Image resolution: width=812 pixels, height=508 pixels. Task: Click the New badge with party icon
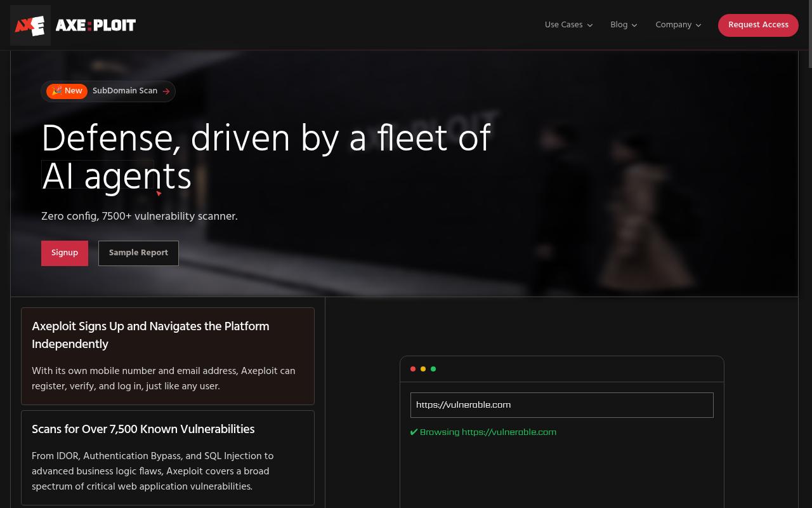pos(67,91)
